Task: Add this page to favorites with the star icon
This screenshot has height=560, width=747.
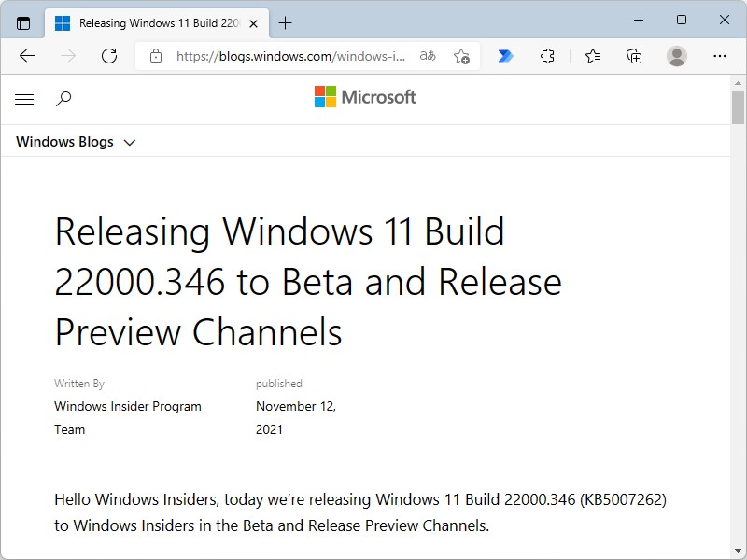Action: tap(460, 56)
